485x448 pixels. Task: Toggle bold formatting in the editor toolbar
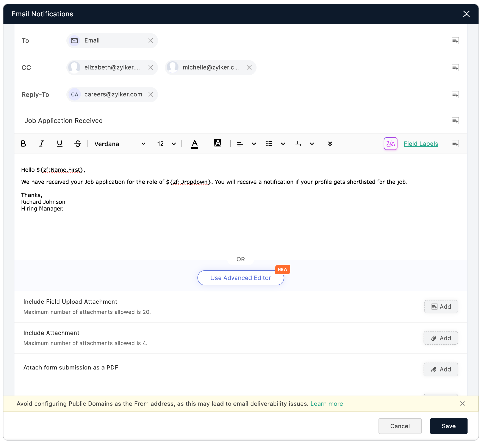[x=23, y=143]
